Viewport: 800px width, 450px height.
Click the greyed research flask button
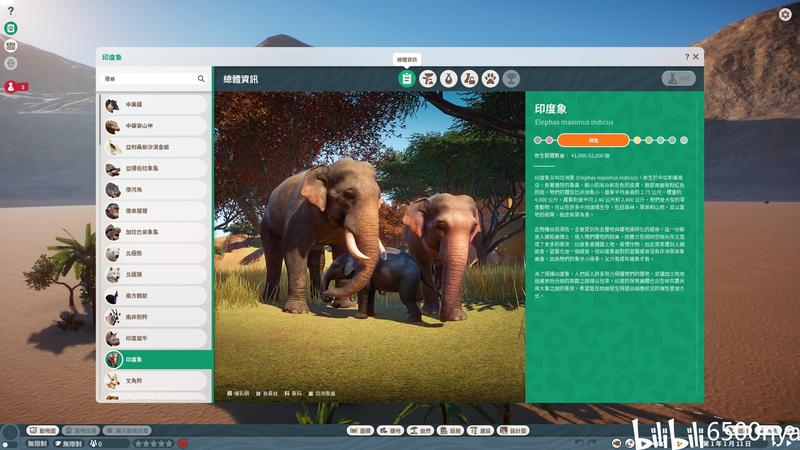coord(679,79)
